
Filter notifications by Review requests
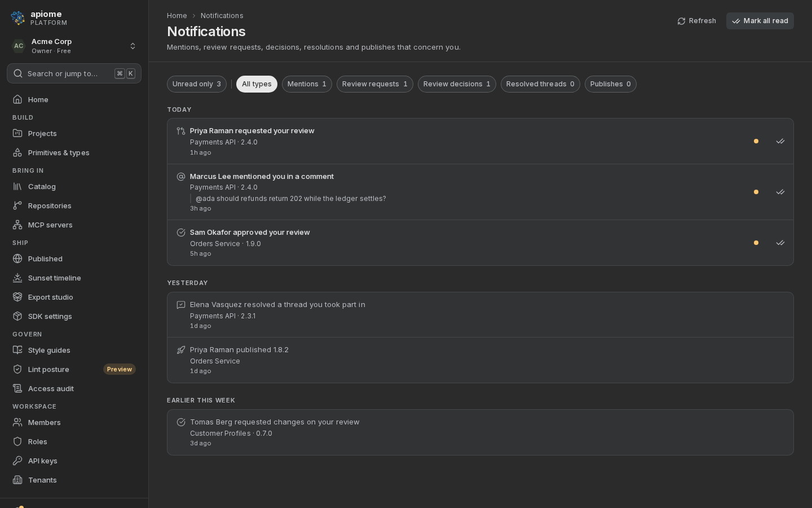coord(375,84)
